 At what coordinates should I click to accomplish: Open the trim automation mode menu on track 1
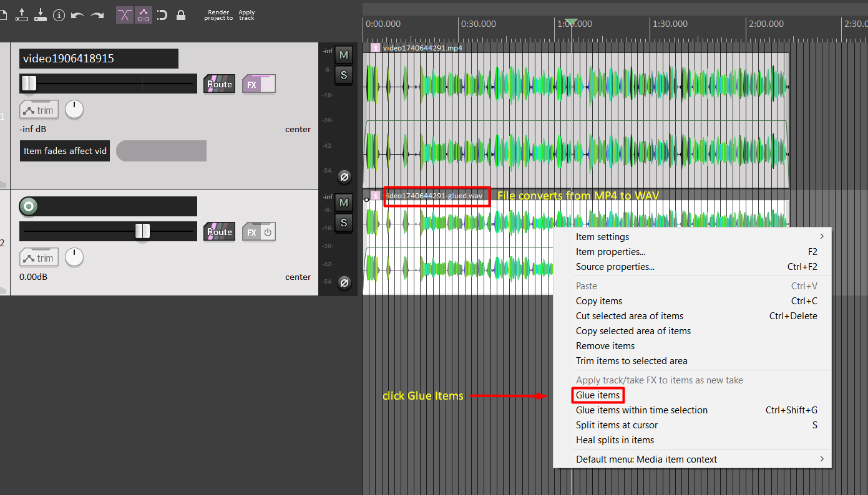click(x=39, y=110)
